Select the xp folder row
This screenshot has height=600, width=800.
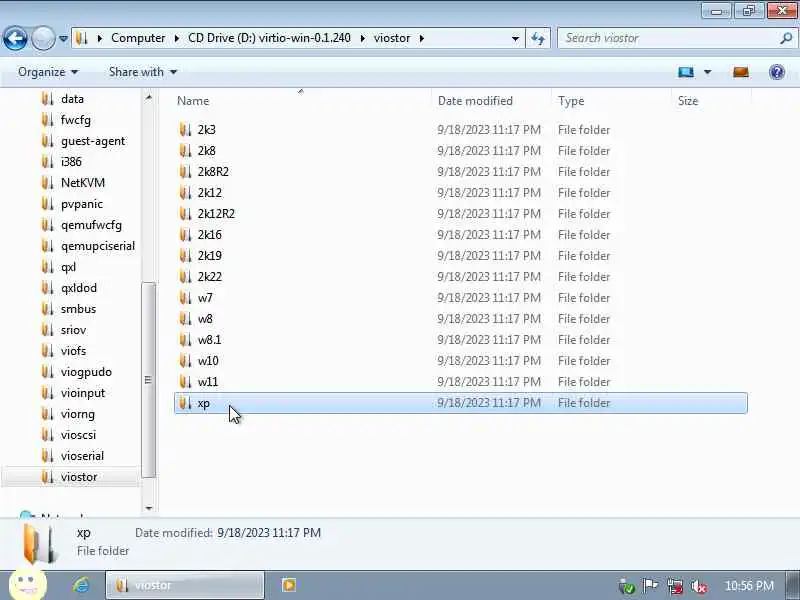click(x=461, y=403)
